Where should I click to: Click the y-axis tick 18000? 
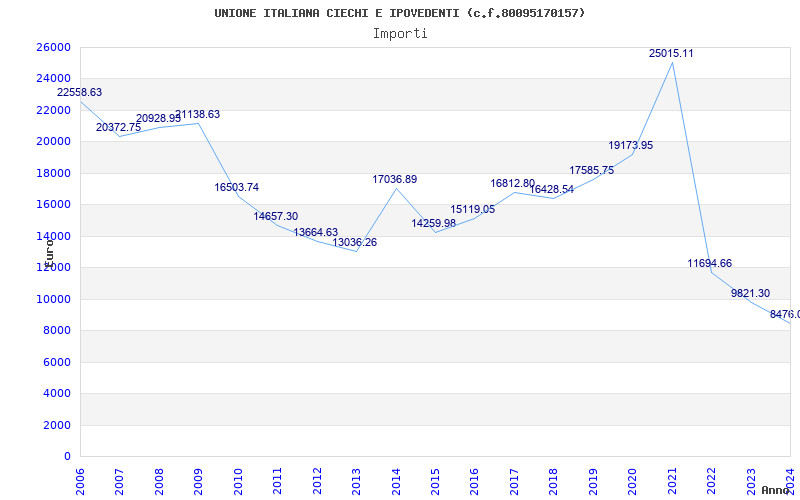[x=53, y=173]
